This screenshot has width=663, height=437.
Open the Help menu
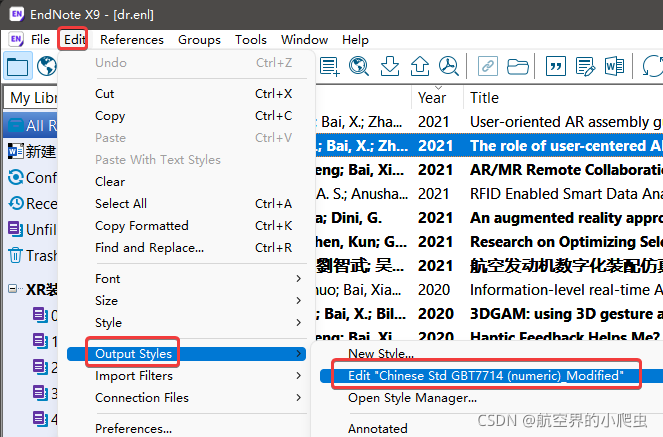(x=355, y=40)
